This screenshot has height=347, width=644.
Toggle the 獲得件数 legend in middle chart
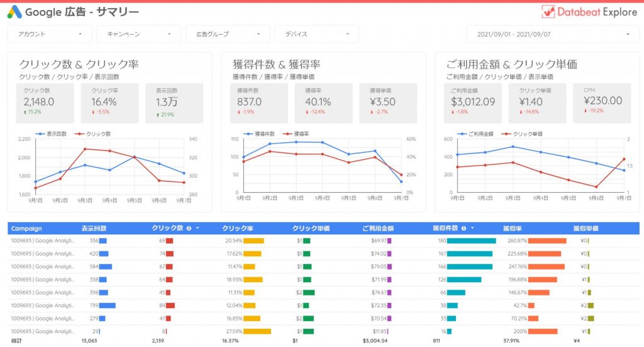pyautogui.click(x=259, y=134)
